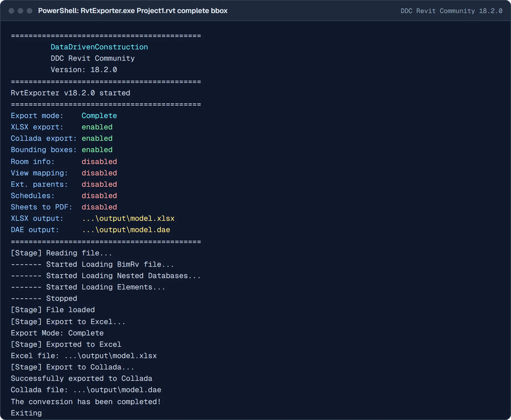
Task: Click 'disabled' in the Room info row
Action: pyautogui.click(x=99, y=162)
